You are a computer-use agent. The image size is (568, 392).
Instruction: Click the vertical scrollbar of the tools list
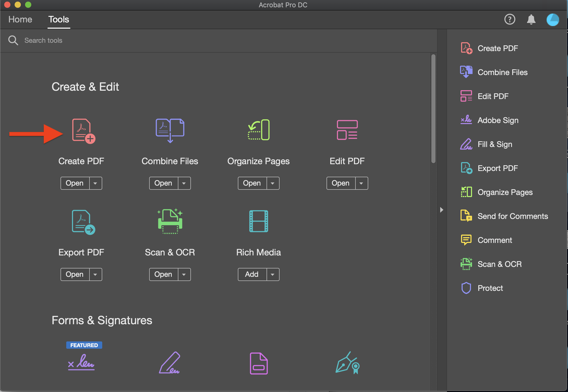click(433, 109)
